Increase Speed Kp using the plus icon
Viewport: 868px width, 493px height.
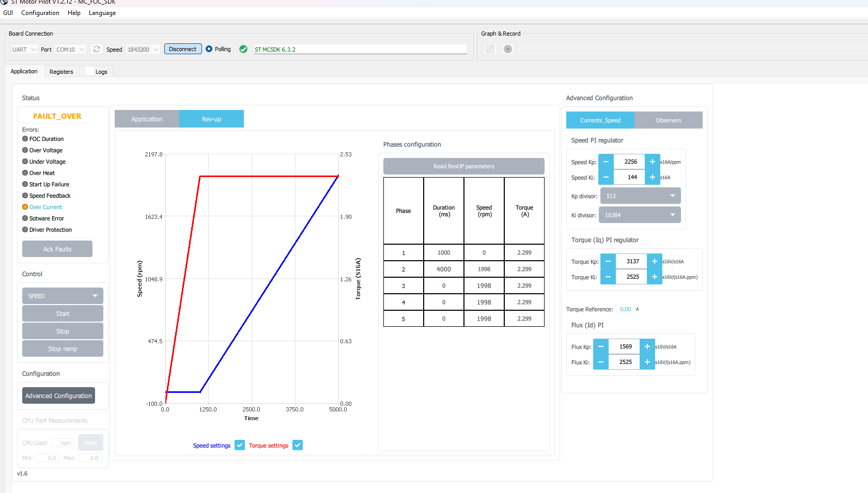click(653, 162)
